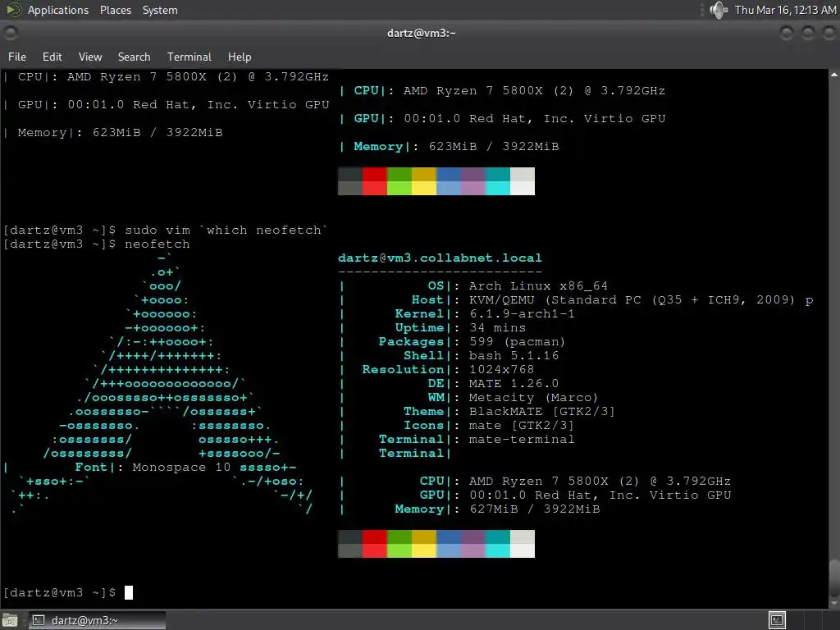Click the show desktop icon in the bottom panel
Image resolution: width=840 pixels, height=630 pixels.
pyautogui.click(x=10, y=620)
